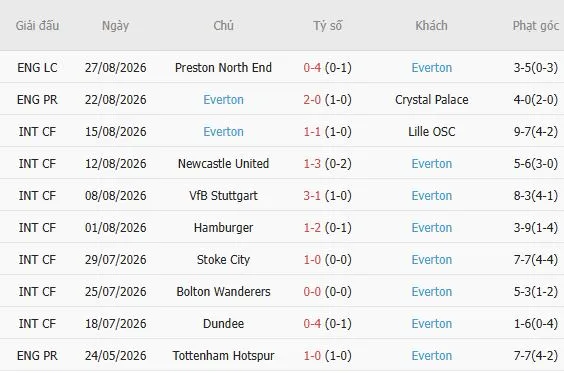Click the ENG LC league label
The width and height of the screenshot is (564, 373).
[37, 68]
